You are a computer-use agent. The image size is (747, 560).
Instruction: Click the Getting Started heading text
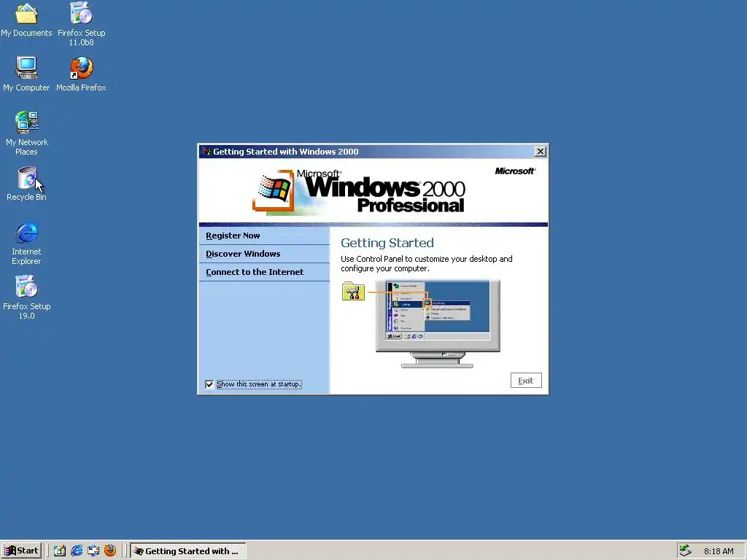387,243
